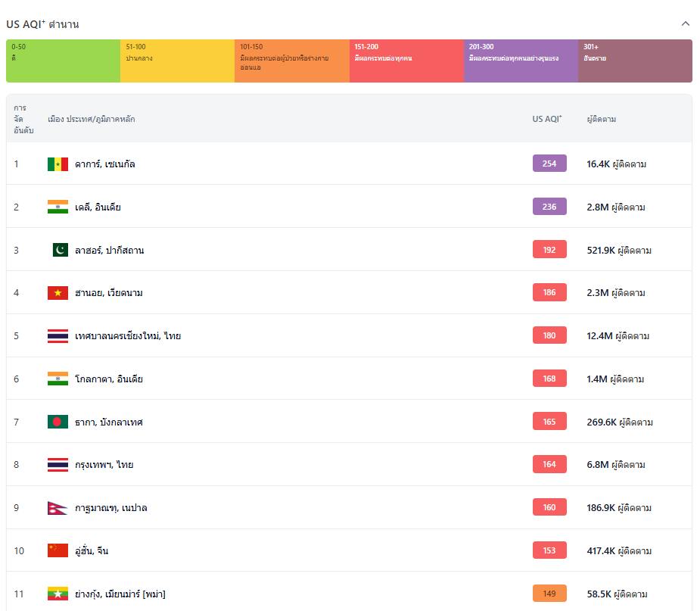Click the 301+ hazardous legend swatch
This screenshot has width=700, height=611.
(x=635, y=61)
